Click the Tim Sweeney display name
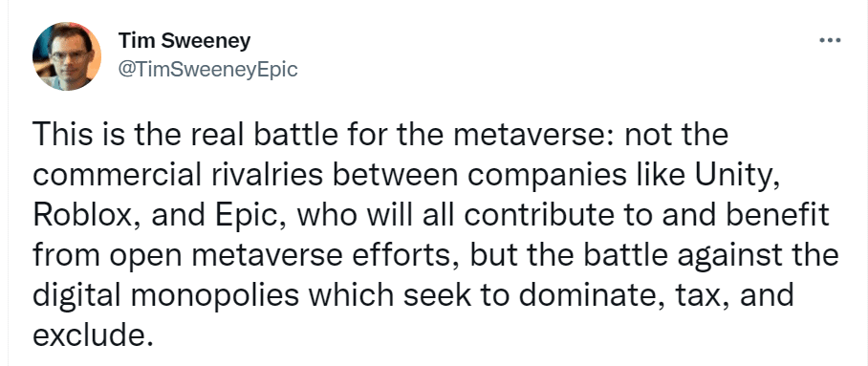 pos(184,41)
